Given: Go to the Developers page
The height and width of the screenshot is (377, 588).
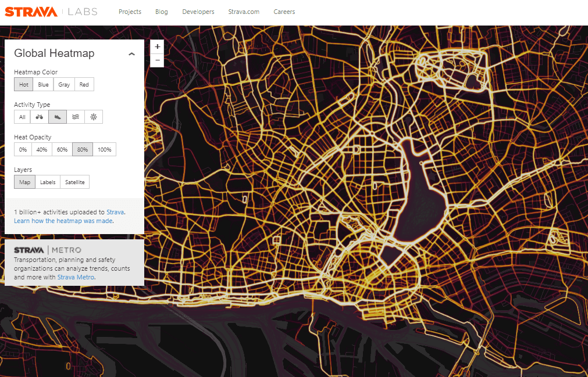Looking at the screenshot, I should tap(198, 12).
